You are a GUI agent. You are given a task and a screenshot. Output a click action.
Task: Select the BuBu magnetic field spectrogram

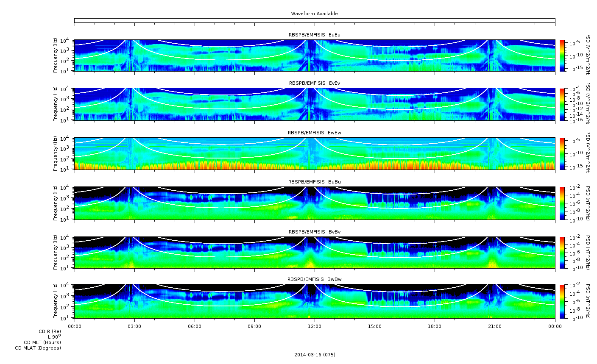[x=315, y=203]
